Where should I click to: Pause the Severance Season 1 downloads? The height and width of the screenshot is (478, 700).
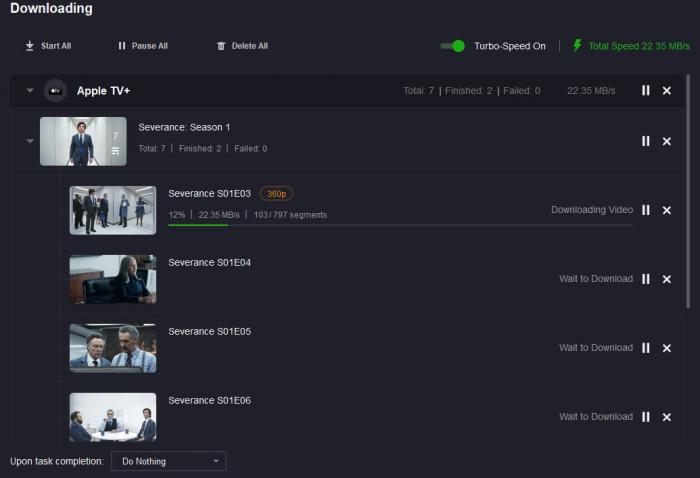(x=646, y=141)
